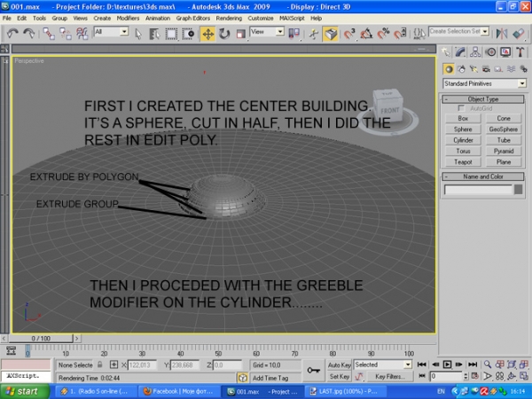Toggle the Angle Snap icon
The width and height of the screenshot is (532, 399).
pyautogui.click(x=366, y=34)
